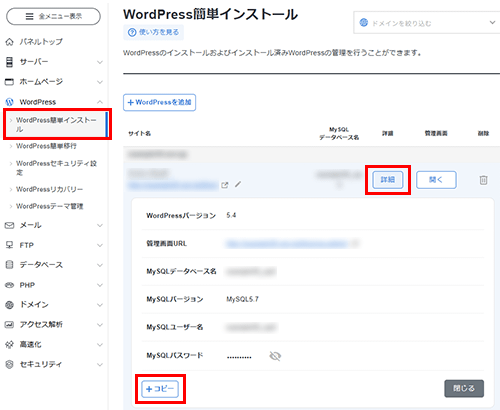Select WordPressセキュリティ設定 submenu item

(56, 168)
